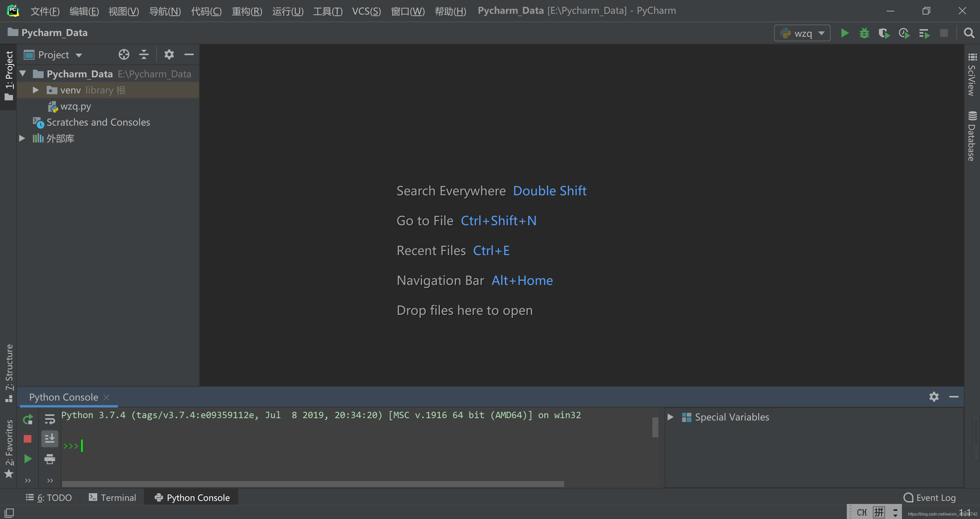Viewport: 980px width, 519px height.
Task: Open the 运行(U) menu
Action: coord(288,11)
